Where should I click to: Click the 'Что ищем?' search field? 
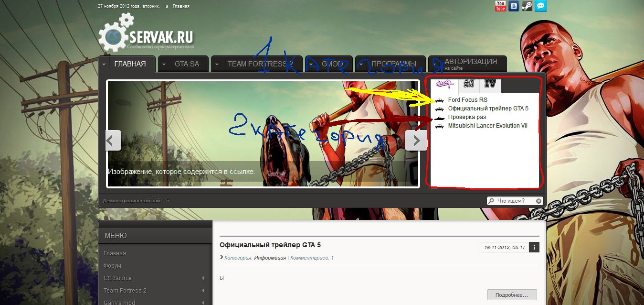514,201
